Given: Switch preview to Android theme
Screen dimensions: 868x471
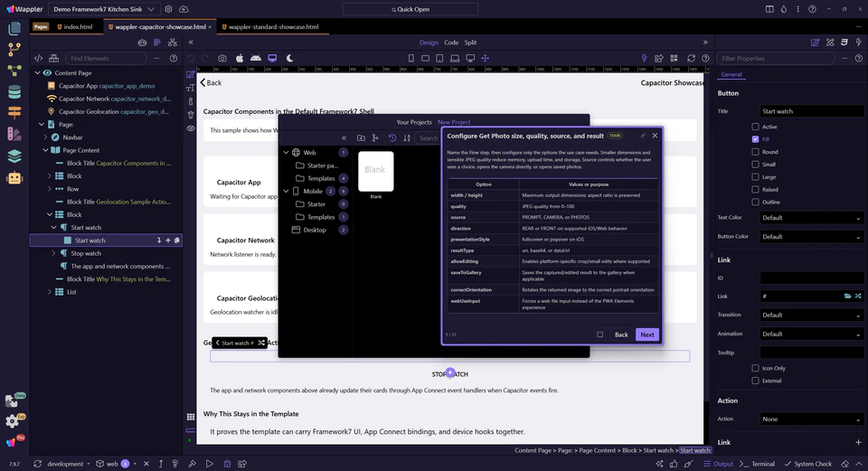Looking at the screenshot, I should click(x=256, y=58).
